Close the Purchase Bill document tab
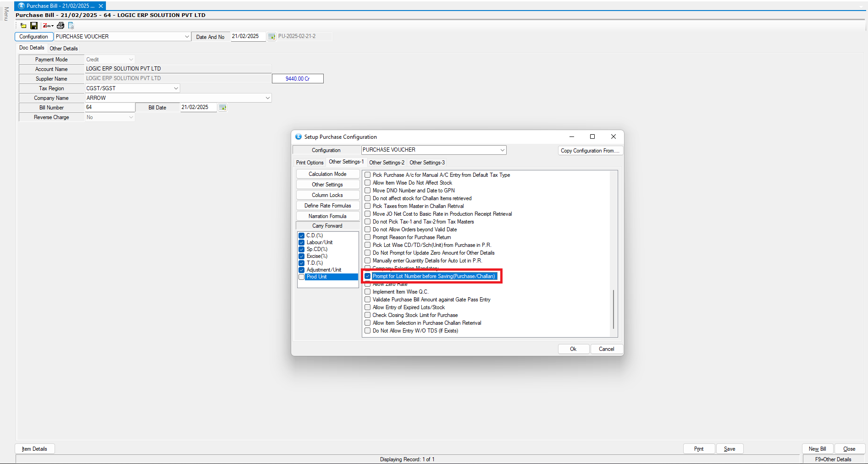Viewport: 868px width, 464px height. point(101,6)
